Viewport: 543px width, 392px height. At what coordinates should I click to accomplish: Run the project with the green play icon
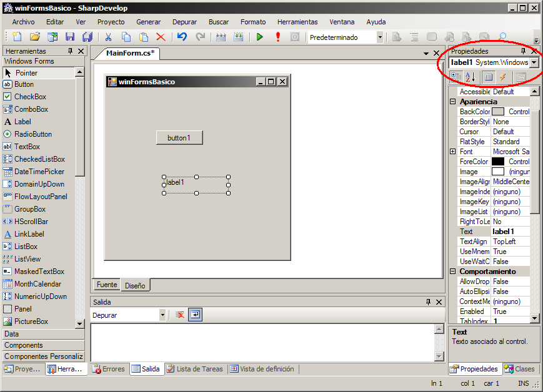pyautogui.click(x=260, y=37)
